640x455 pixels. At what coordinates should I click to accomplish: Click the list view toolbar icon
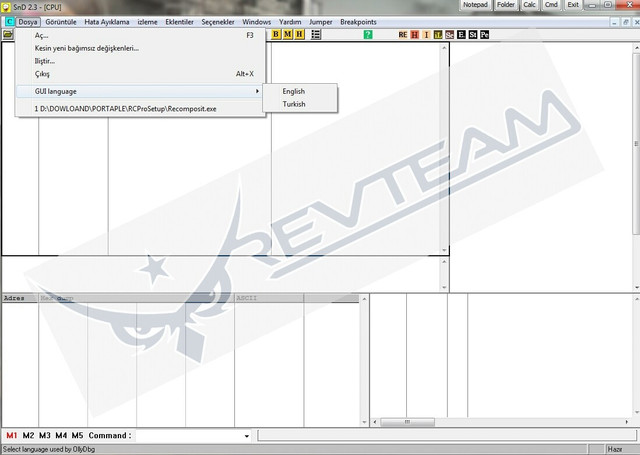click(316, 34)
